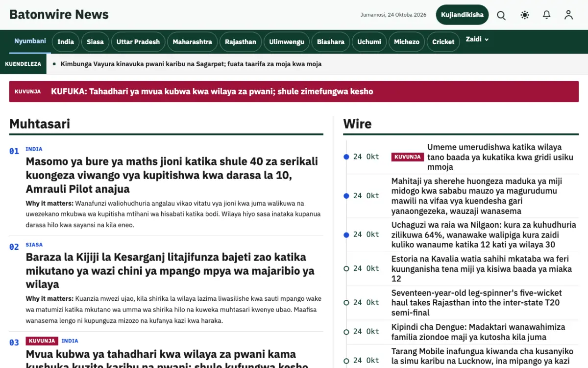
Task: Switch to Maharashtra tab
Action: click(192, 42)
